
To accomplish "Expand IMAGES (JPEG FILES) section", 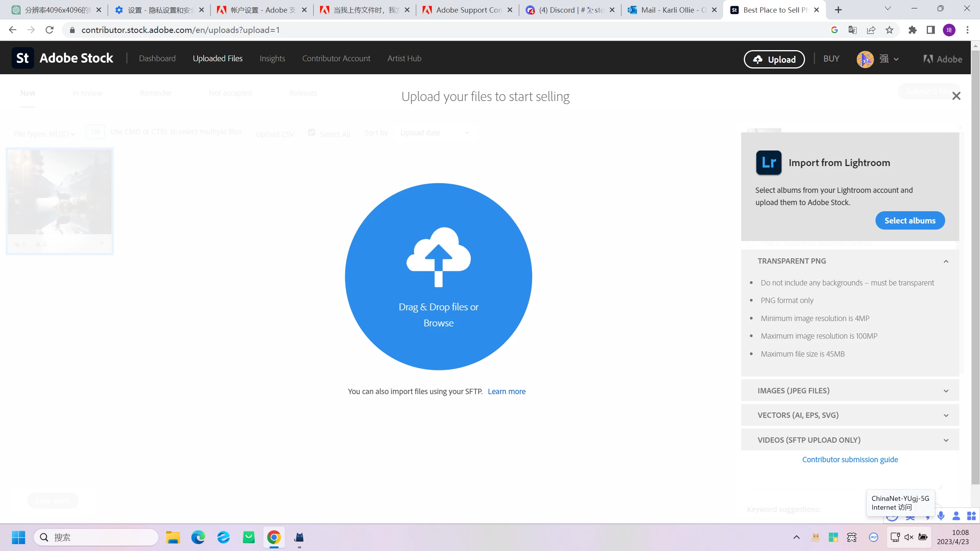I will coord(946,391).
